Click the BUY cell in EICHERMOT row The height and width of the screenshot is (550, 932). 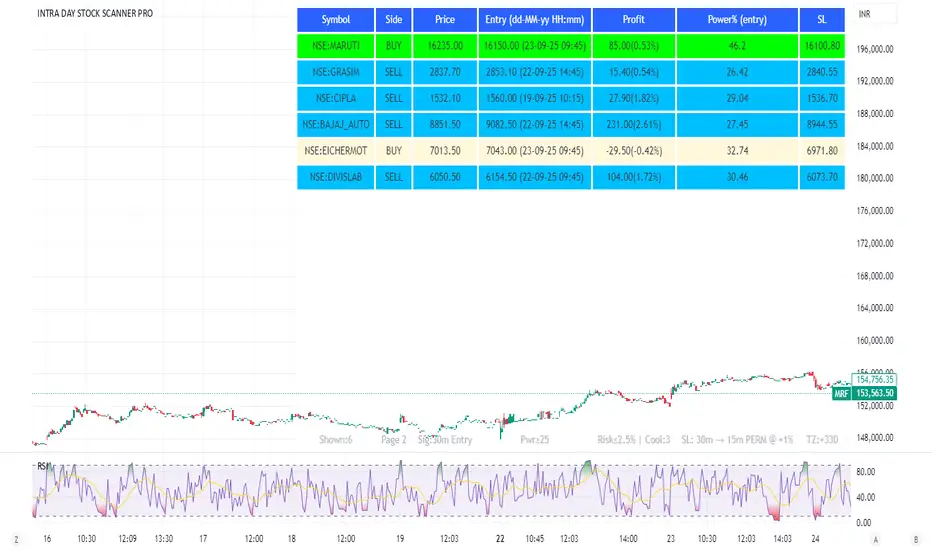[x=393, y=151]
